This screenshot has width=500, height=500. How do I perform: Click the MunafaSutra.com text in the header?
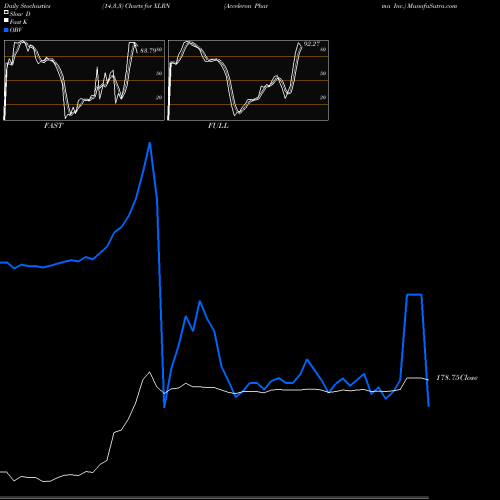point(432,6)
